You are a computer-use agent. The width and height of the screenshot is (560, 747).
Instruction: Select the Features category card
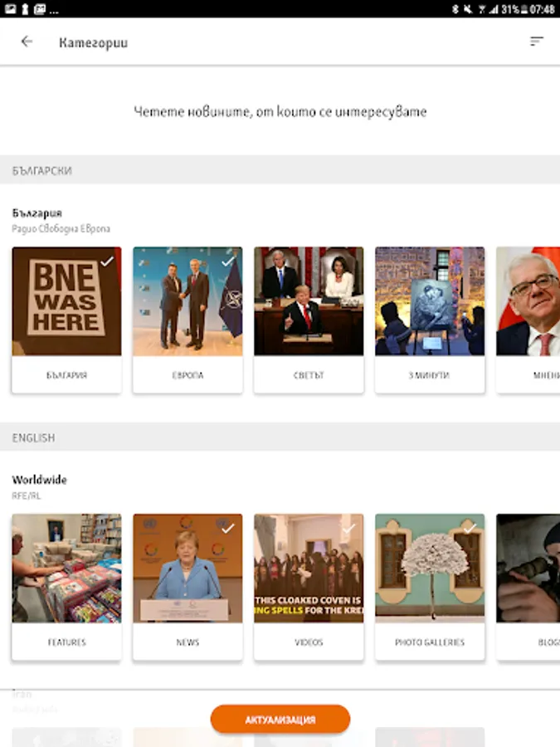pos(66,587)
